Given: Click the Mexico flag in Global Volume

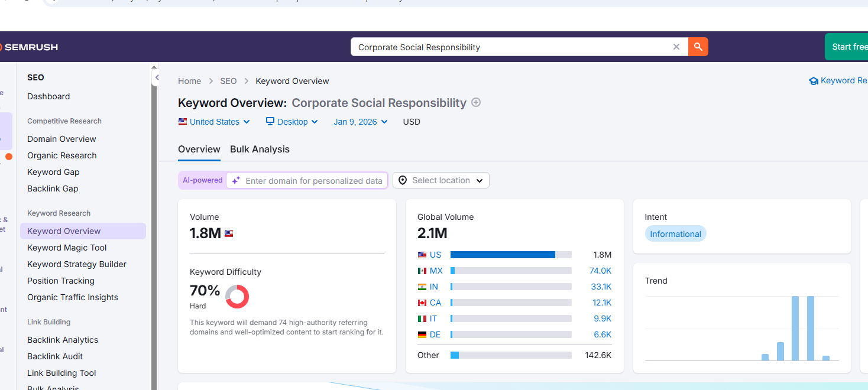Looking at the screenshot, I should tap(422, 271).
